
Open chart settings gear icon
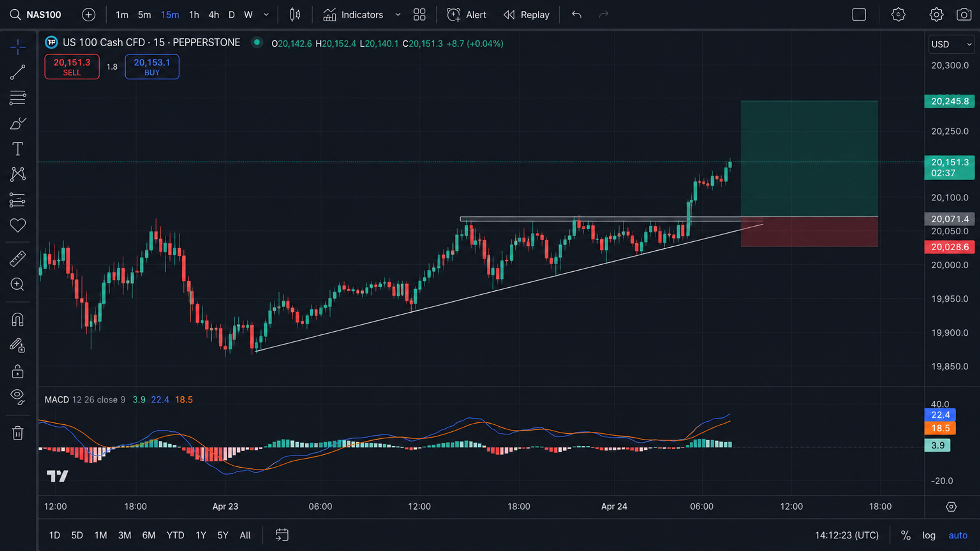coord(936,15)
